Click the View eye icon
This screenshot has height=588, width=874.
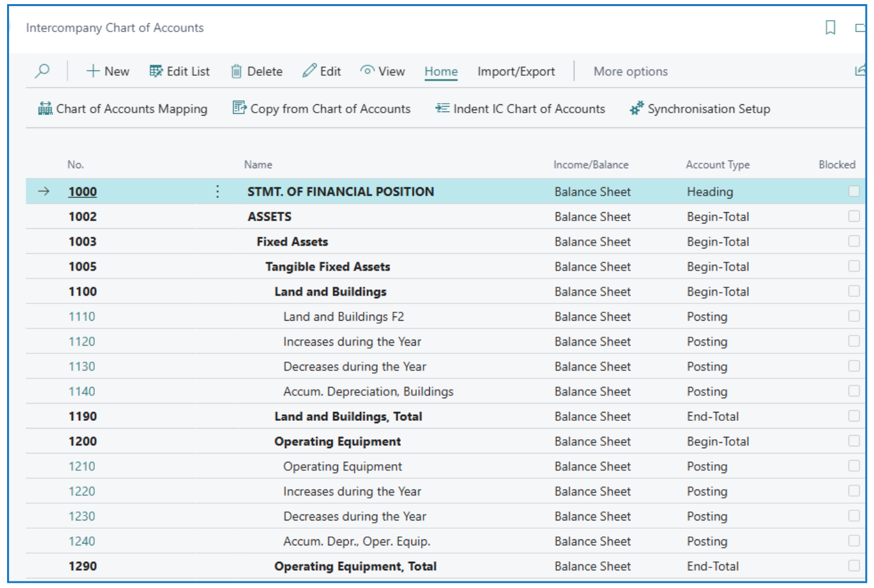click(368, 71)
